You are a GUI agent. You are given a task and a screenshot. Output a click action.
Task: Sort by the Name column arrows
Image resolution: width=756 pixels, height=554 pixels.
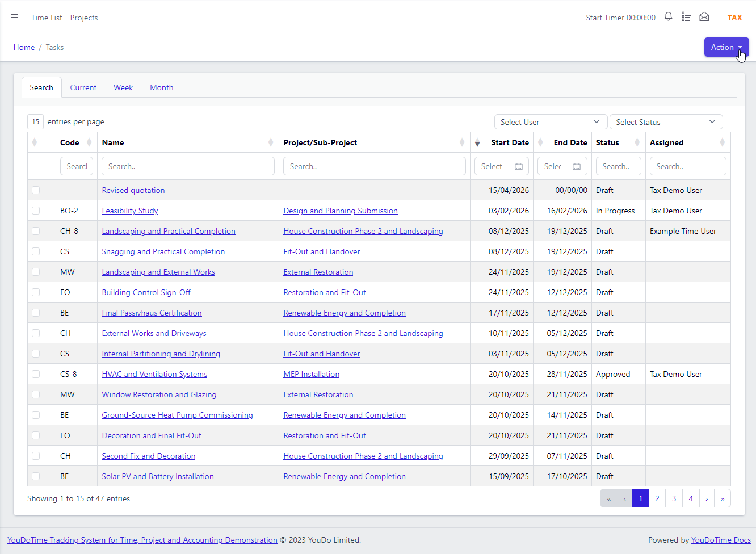tap(271, 142)
